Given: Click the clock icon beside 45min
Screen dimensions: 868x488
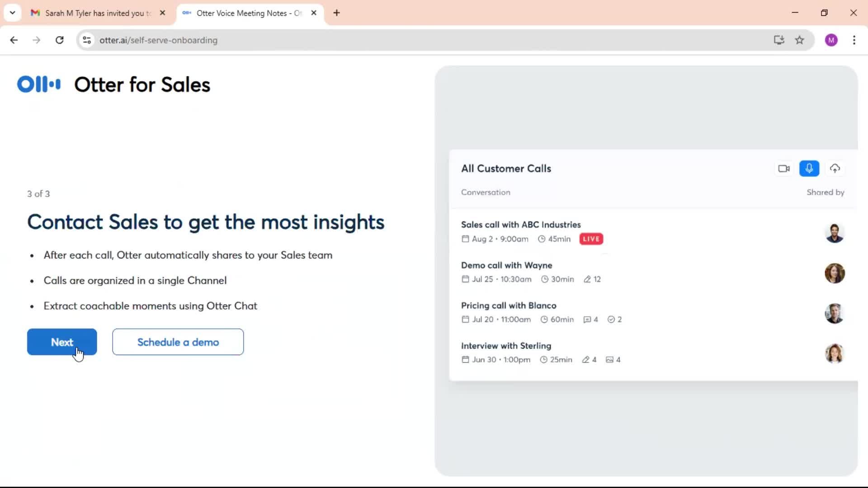Looking at the screenshot, I should pyautogui.click(x=542, y=239).
